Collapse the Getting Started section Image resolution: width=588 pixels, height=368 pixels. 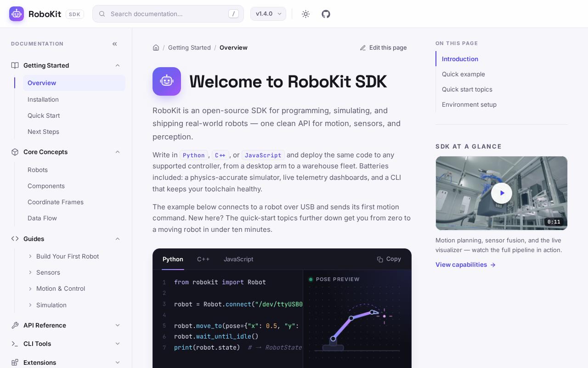pos(118,65)
